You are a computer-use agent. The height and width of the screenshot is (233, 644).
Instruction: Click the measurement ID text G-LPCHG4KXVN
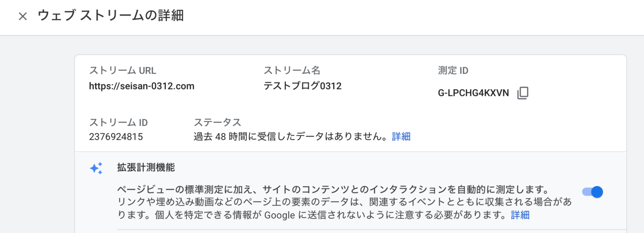(473, 93)
